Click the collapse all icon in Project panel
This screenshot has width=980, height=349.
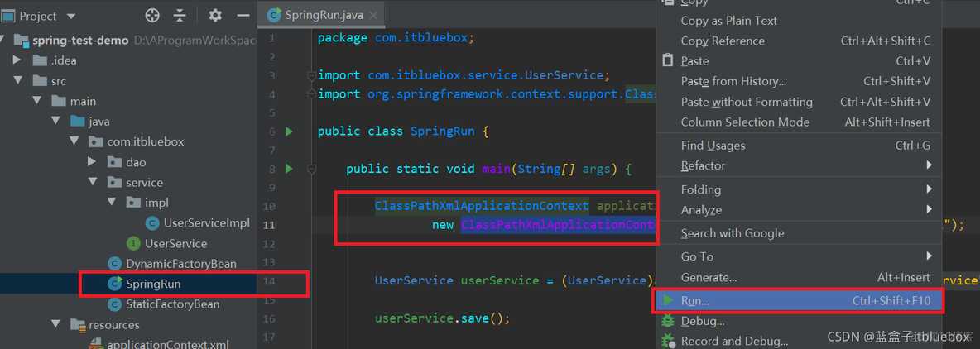(180, 16)
